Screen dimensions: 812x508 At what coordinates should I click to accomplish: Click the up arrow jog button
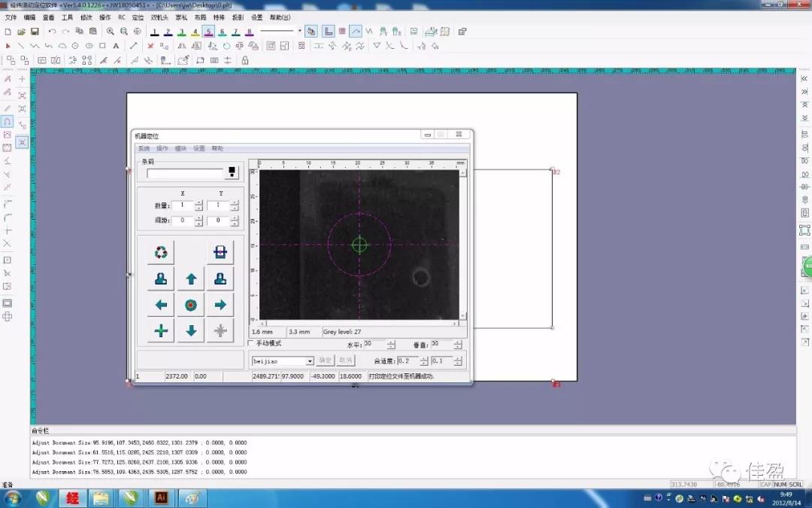pyautogui.click(x=191, y=279)
